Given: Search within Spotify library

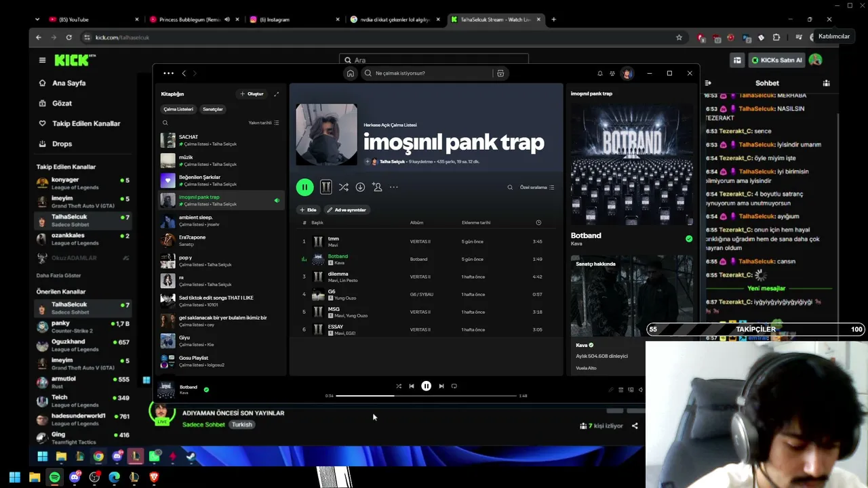Looking at the screenshot, I should coord(165,123).
